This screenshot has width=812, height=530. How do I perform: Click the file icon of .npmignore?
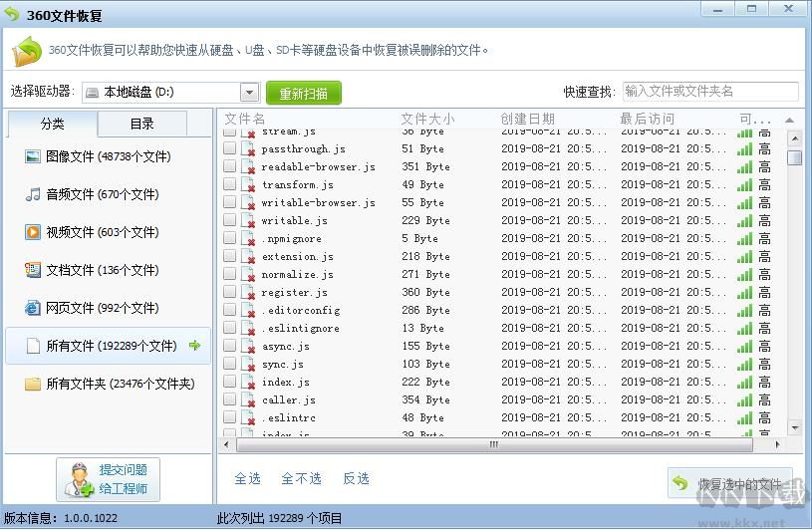[248, 239]
